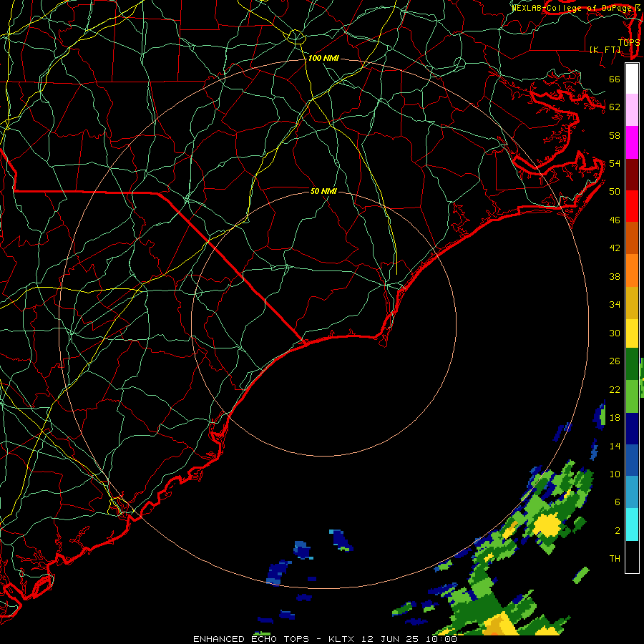Click the dark green 30 kft legend swatch

(632, 364)
